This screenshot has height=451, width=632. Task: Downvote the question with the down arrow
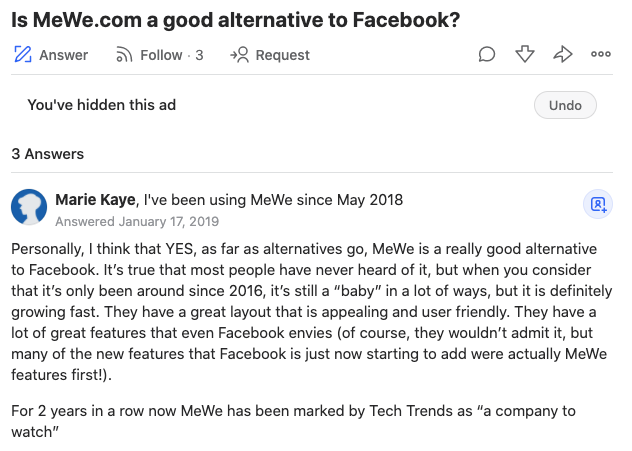point(525,54)
